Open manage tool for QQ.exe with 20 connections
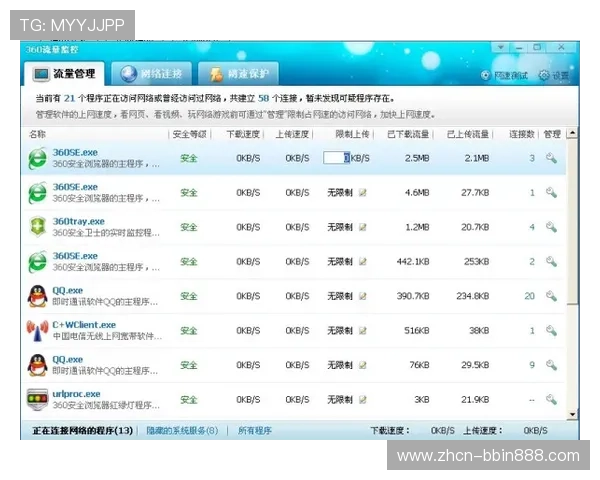Image resolution: width=600 pixels, height=480 pixels. click(x=551, y=296)
